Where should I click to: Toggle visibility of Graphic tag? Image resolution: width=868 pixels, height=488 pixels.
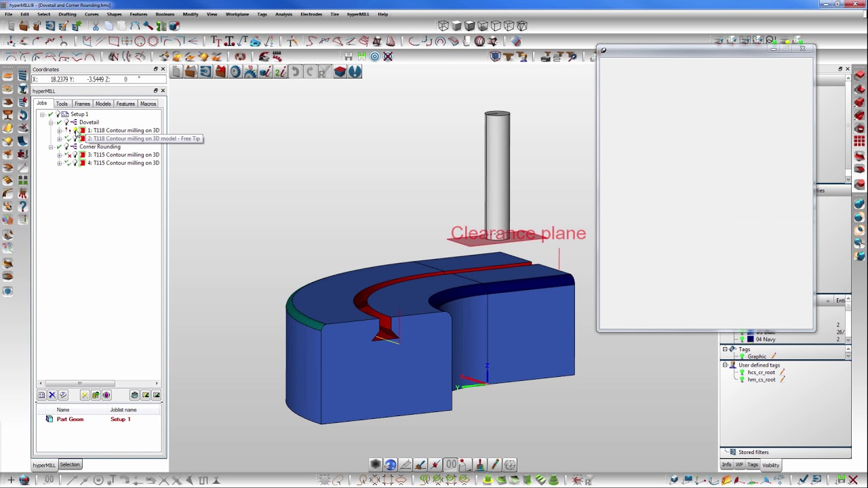742,357
